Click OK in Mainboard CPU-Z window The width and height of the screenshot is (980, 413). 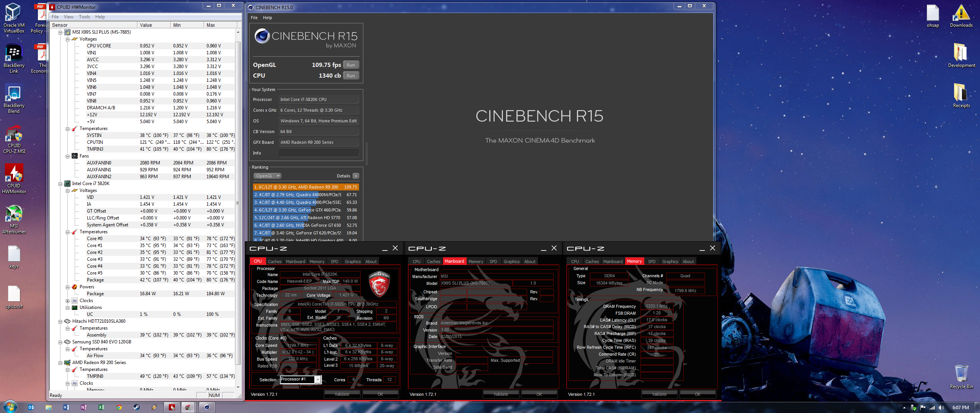tap(539, 394)
